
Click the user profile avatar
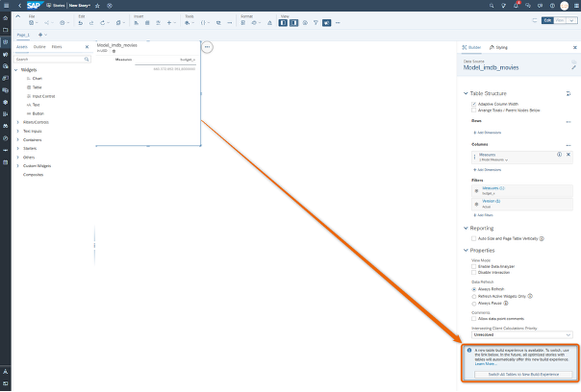click(565, 6)
